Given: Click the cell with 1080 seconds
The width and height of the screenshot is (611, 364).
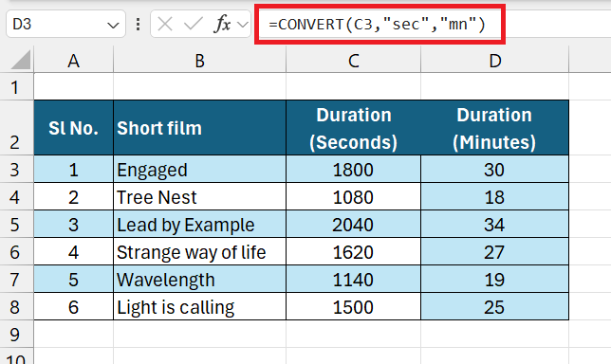Looking at the screenshot, I should (x=354, y=196).
